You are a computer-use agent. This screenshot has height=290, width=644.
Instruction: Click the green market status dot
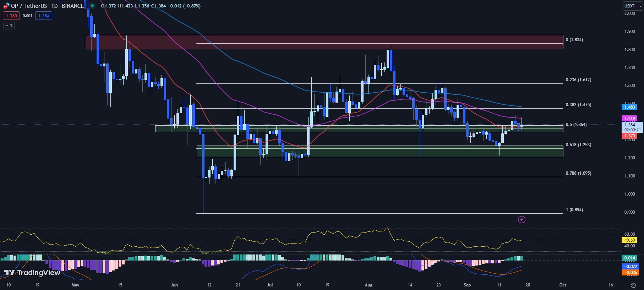pyautogui.click(x=92, y=6)
